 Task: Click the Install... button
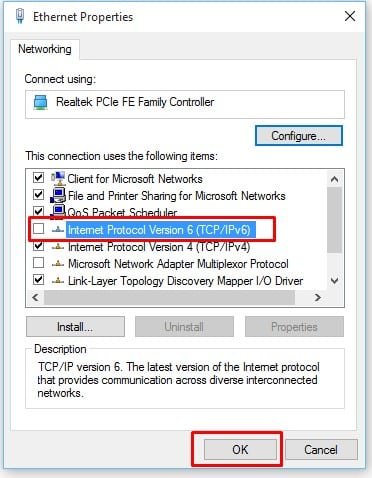point(75,327)
